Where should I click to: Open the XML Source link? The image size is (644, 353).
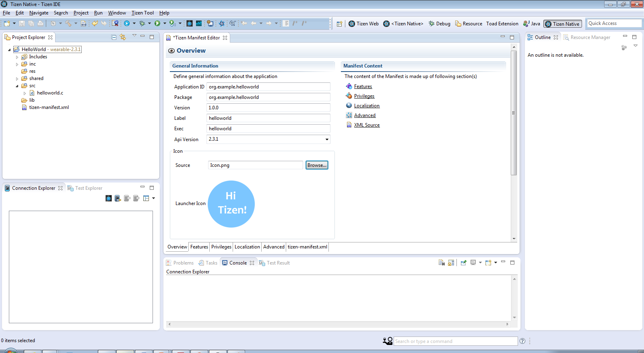pos(367,125)
